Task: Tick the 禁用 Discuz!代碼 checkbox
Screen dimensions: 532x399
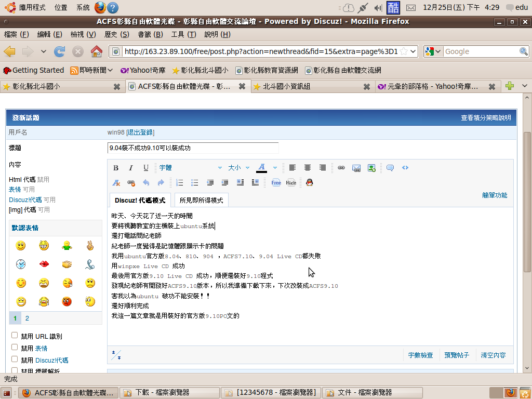Action: [x=15, y=360]
